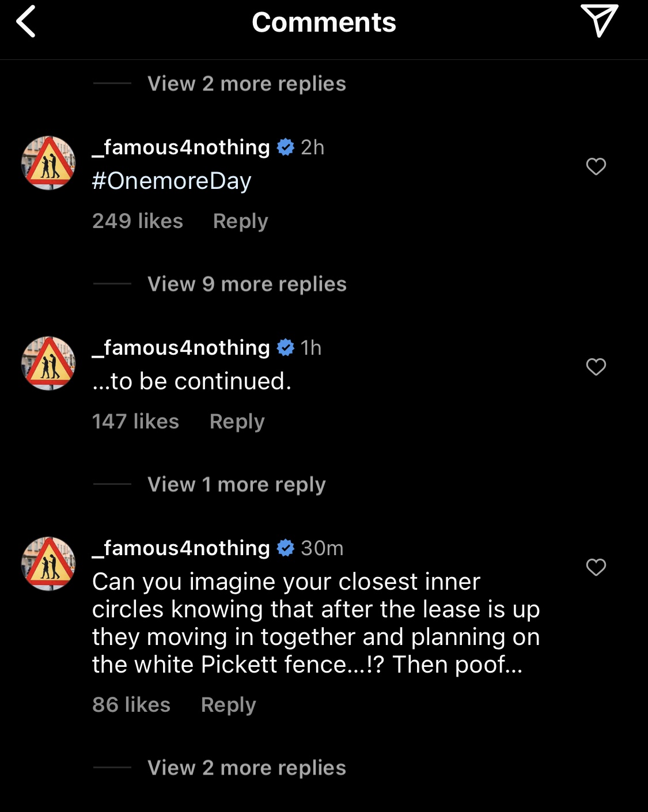Reply to the '...to be continued.' comment
The width and height of the screenshot is (648, 812).
[237, 422]
